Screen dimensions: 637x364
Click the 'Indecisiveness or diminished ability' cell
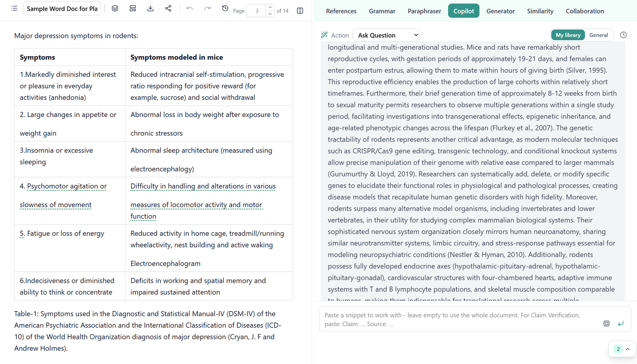pyautogui.click(x=70, y=286)
